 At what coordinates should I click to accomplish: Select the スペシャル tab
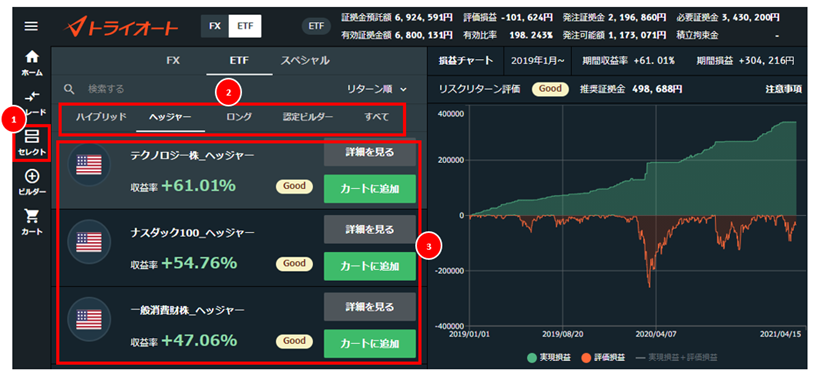(305, 60)
